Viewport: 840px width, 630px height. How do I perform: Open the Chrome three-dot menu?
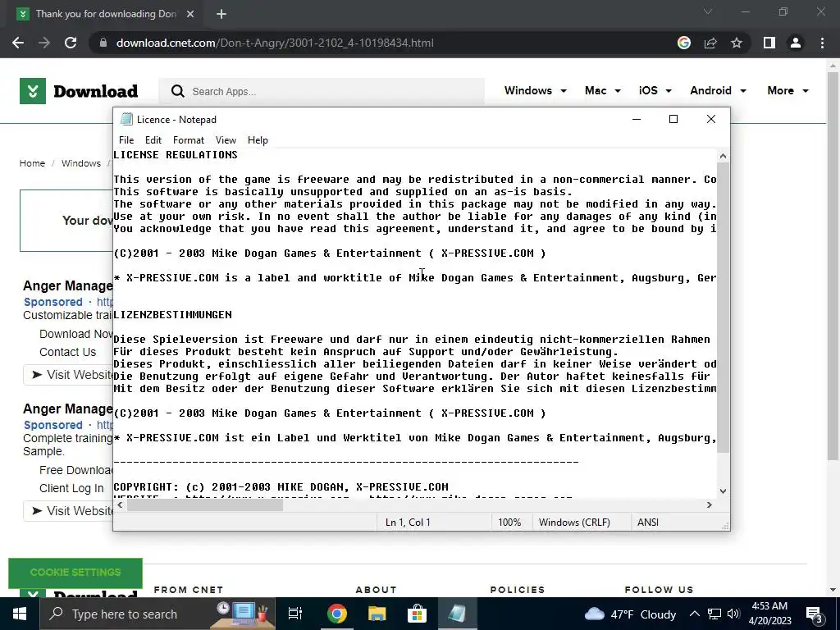point(822,43)
